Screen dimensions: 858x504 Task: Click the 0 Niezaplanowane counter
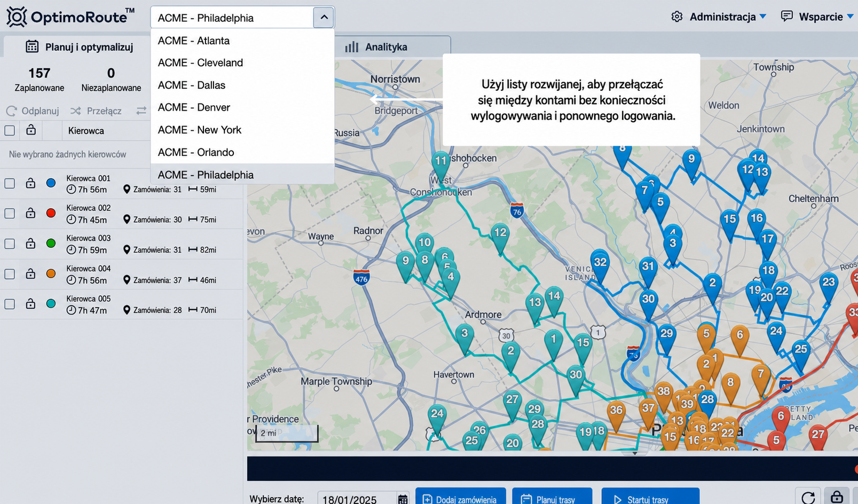tap(111, 79)
